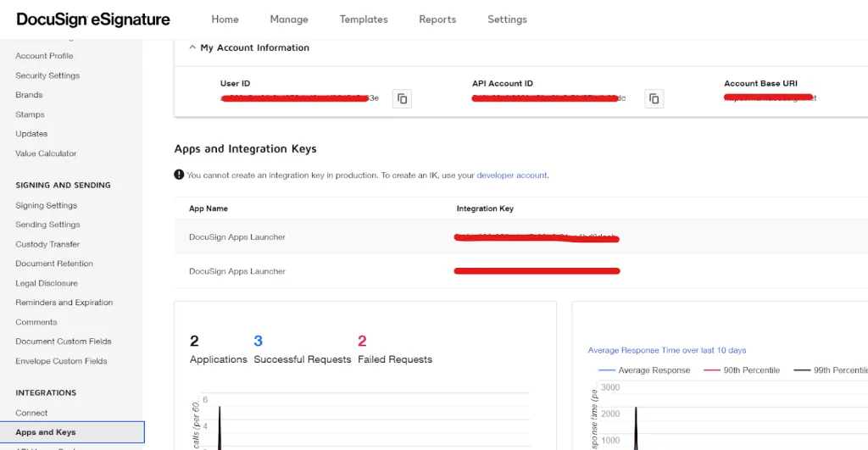Go to the Templates tab
The height and width of the screenshot is (450, 868).
click(364, 19)
